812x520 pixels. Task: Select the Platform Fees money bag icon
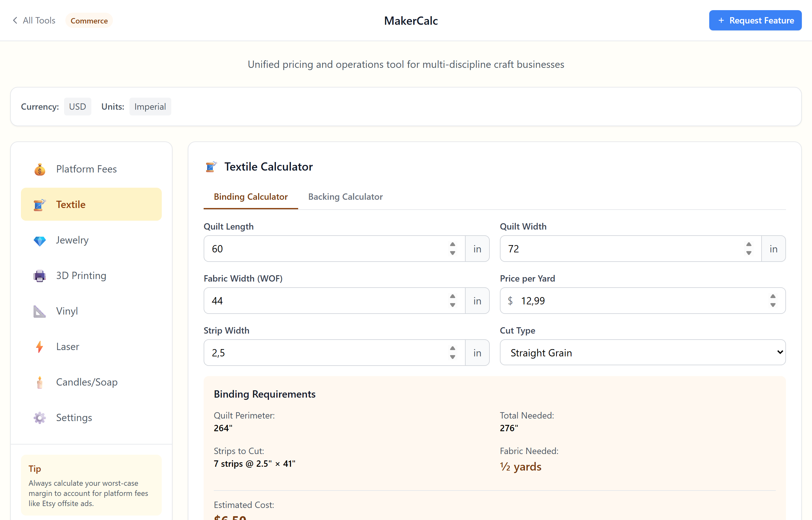click(x=40, y=169)
